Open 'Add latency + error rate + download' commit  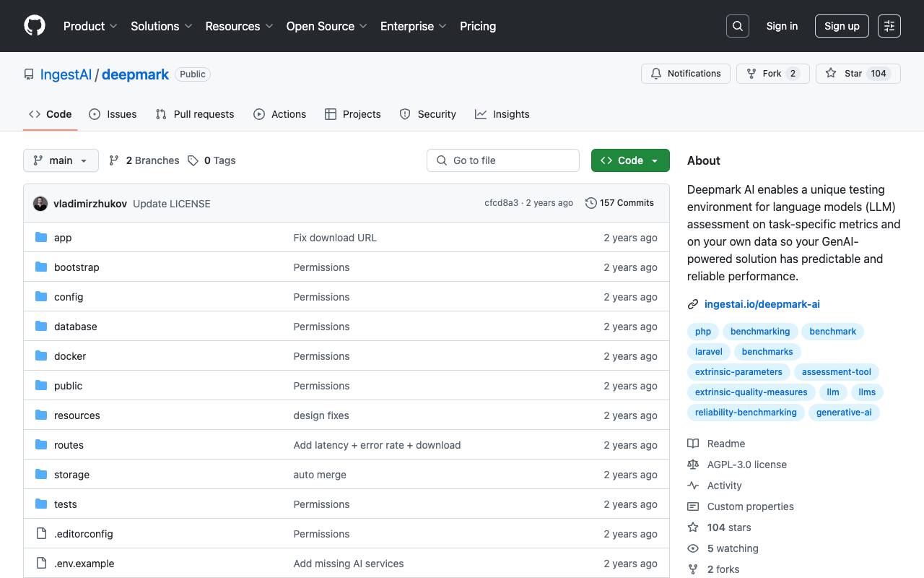pos(377,445)
